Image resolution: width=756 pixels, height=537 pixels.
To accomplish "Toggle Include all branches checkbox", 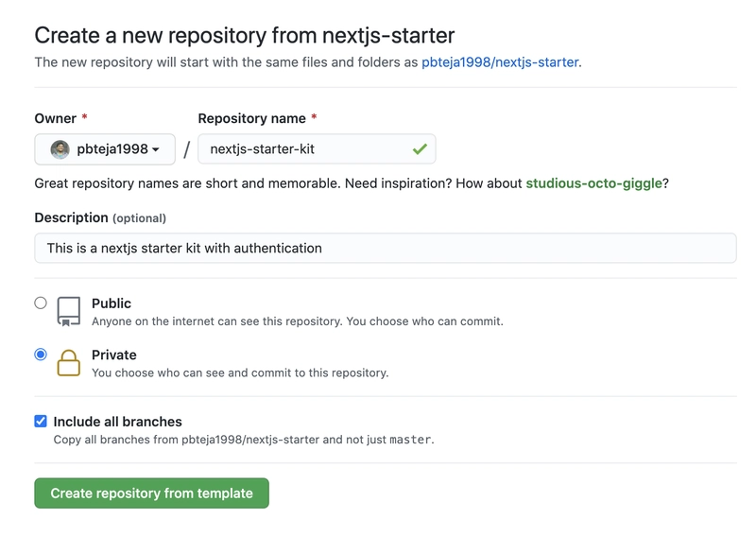I will point(41,422).
